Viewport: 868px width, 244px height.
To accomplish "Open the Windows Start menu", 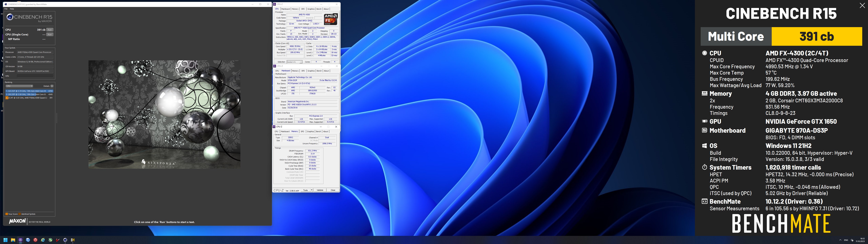I will point(5,240).
